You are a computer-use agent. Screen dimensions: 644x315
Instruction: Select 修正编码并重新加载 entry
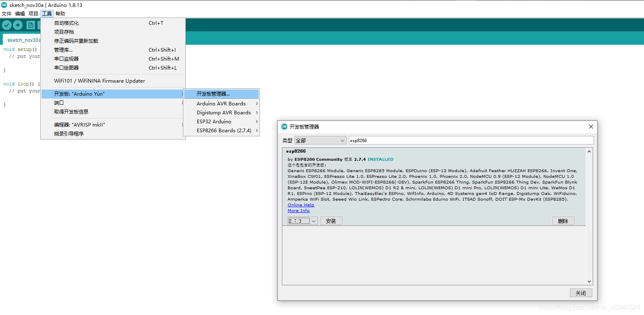coord(113,41)
